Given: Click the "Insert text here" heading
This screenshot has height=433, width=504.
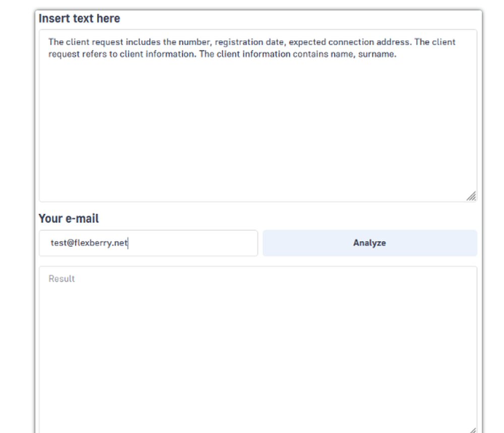Looking at the screenshot, I should pyautogui.click(x=79, y=19).
